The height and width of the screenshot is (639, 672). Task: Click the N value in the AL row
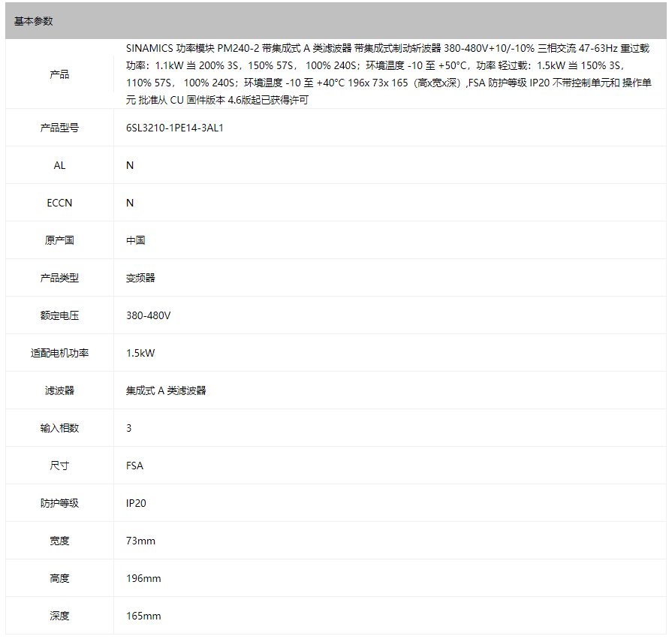pyautogui.click(x=130, y=165)
